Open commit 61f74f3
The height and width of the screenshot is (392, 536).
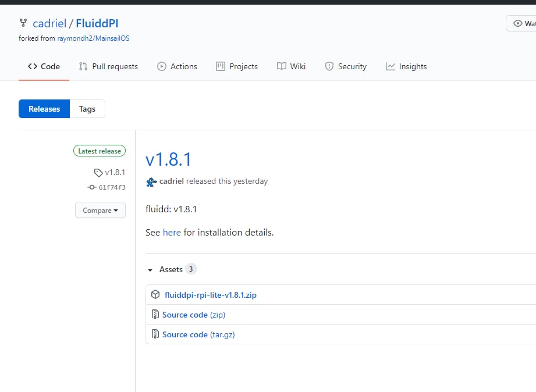[112, 187]
